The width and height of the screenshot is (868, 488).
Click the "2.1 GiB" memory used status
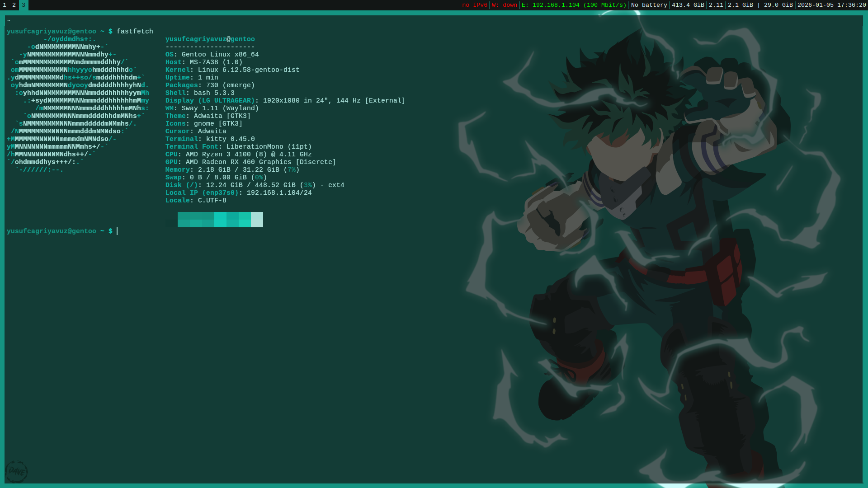(741, 5)
